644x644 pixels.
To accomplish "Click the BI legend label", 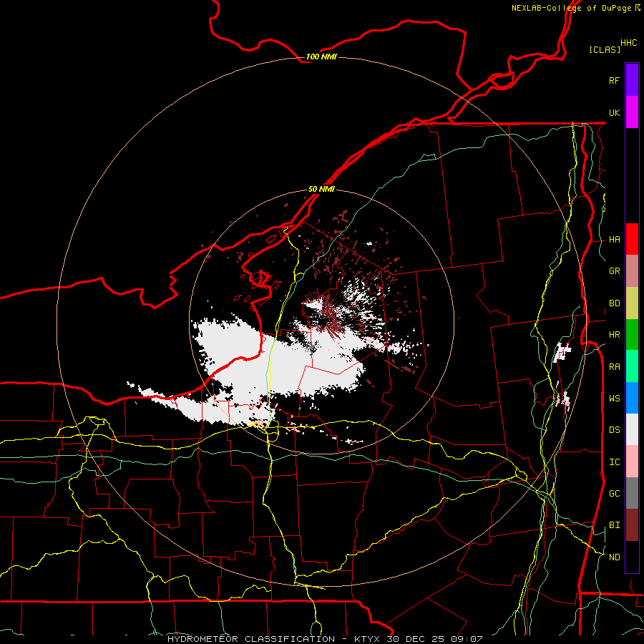I will (614, 525).
